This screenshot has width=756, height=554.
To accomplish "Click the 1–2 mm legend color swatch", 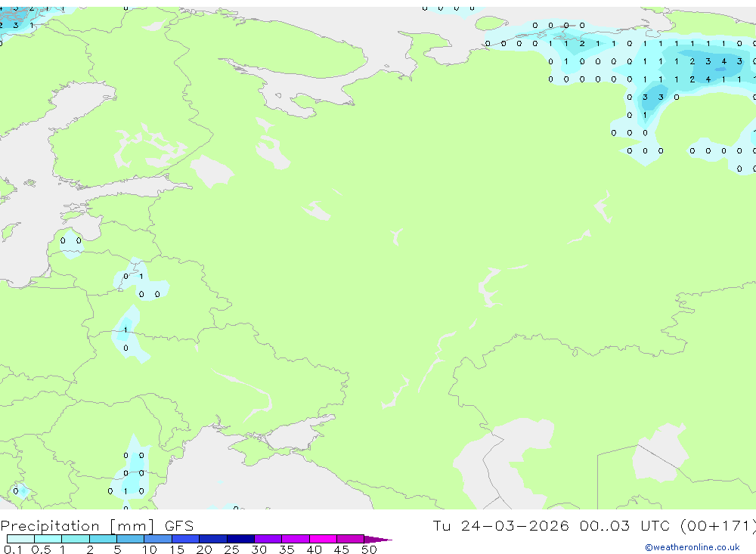I will coord(76,539).
